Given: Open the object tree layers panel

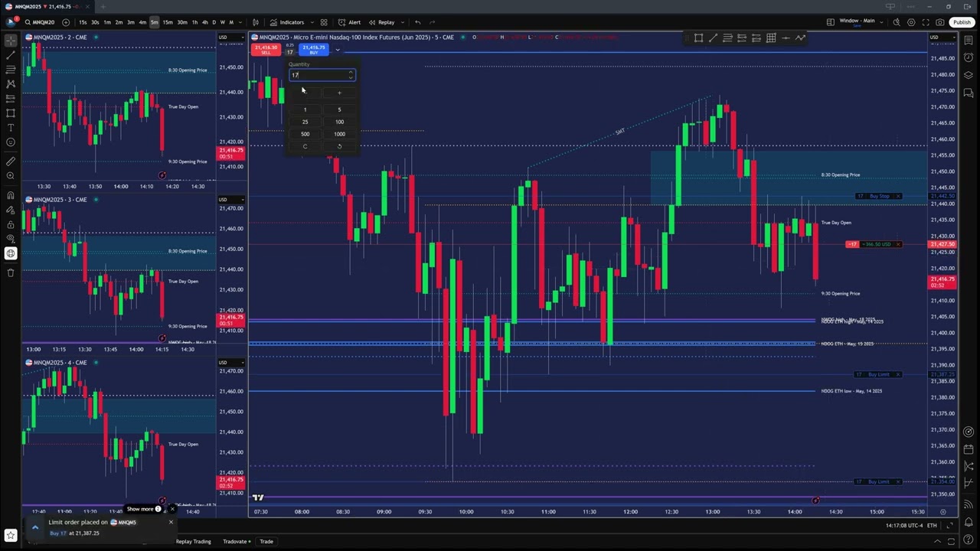Looking at the screenshot, I should (x=969, y=75).
